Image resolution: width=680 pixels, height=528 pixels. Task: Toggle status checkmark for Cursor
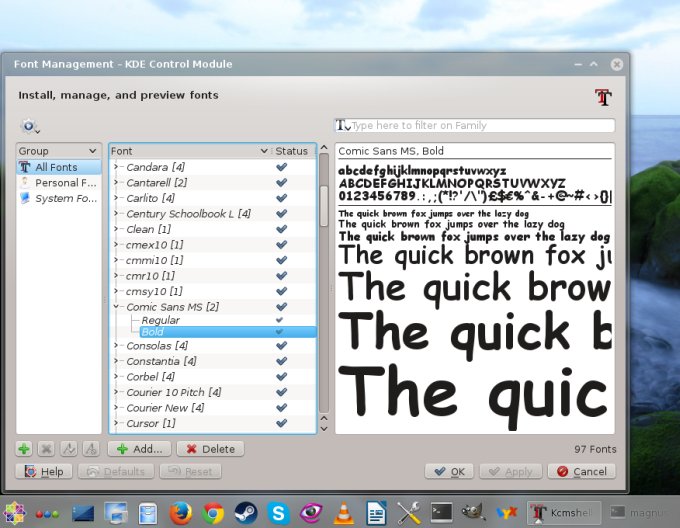coord(281,423)
